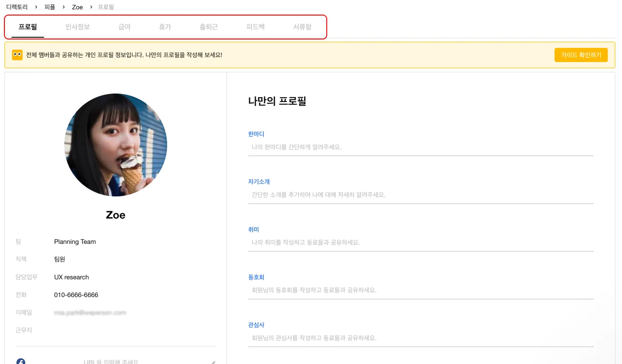Image resolution: width=622 pixels, height=364 pixels.
Task: Select the 휴가 tab
Action: tap(165, 27)
